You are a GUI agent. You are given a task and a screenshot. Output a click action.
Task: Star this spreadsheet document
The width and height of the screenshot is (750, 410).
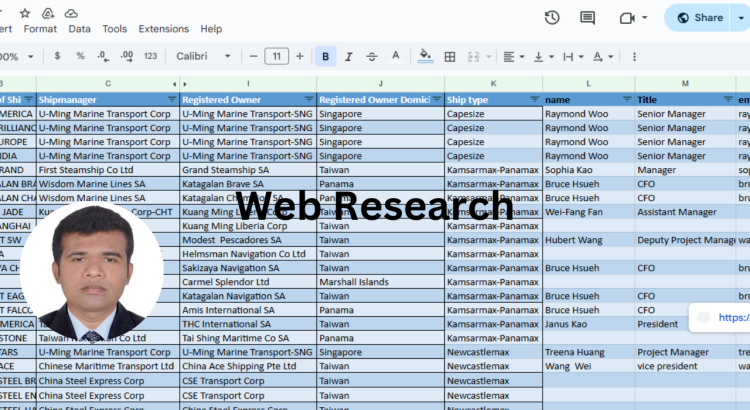pos(25,13)
